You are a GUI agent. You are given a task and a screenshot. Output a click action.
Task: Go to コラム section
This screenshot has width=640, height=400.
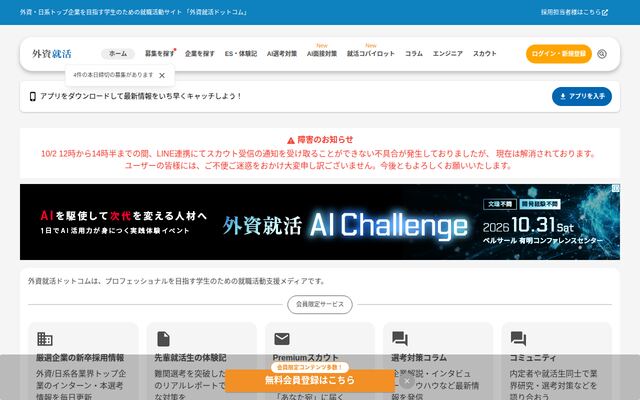click(414, 54)
